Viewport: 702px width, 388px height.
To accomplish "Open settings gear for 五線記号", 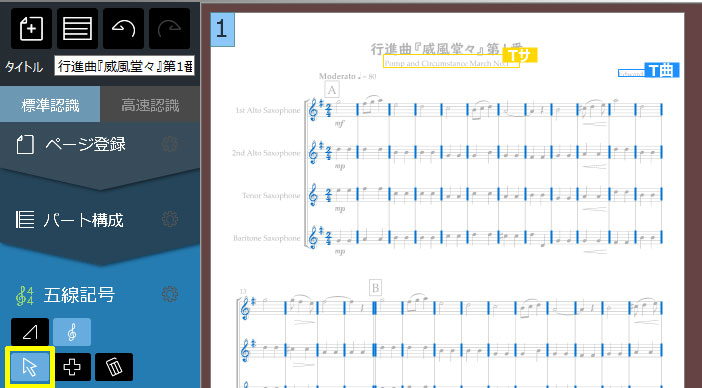I will click(x=170, y=294).
